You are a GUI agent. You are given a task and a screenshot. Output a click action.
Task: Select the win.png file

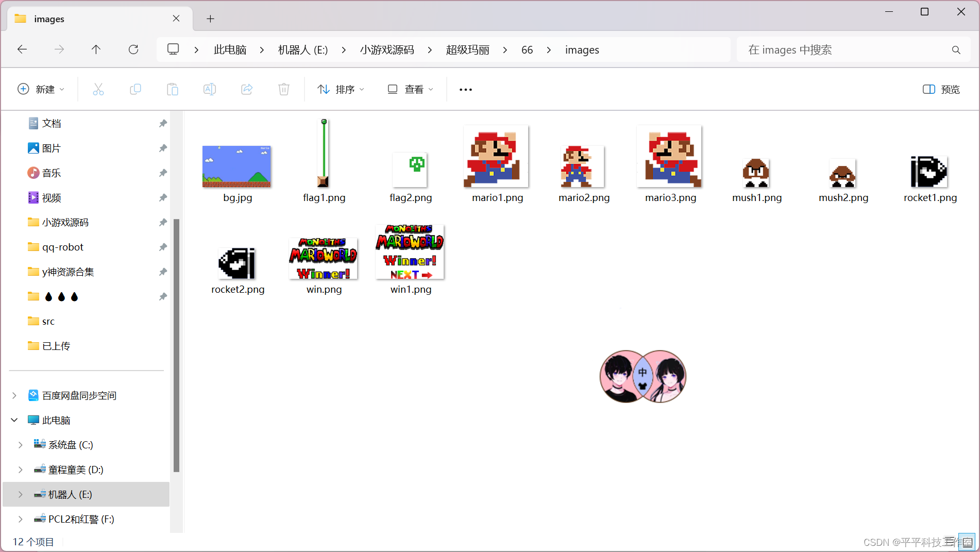point(324,266)
